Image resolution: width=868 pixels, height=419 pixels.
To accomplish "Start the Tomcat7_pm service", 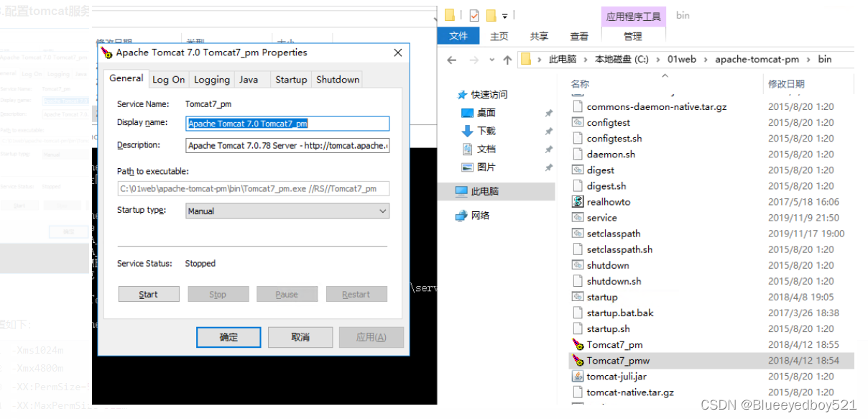I will pos(148,293).
